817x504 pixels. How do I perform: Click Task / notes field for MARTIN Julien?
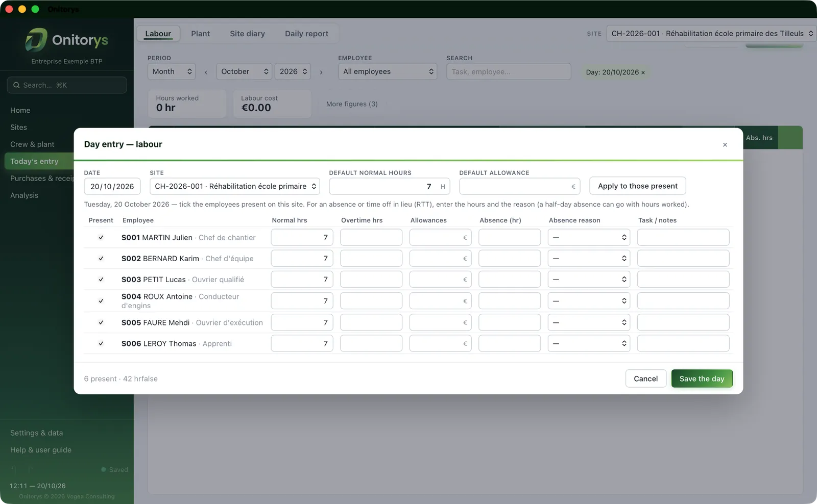683,237
